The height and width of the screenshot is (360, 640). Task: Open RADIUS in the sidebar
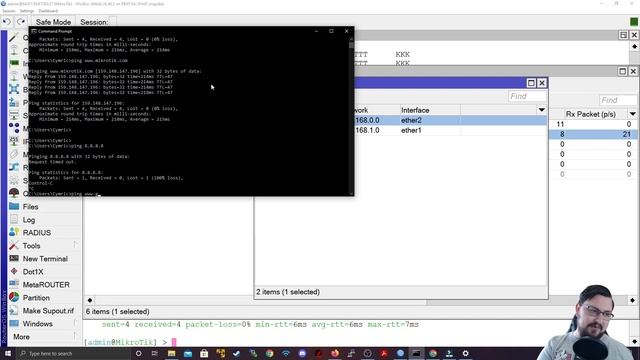[37, 233]
